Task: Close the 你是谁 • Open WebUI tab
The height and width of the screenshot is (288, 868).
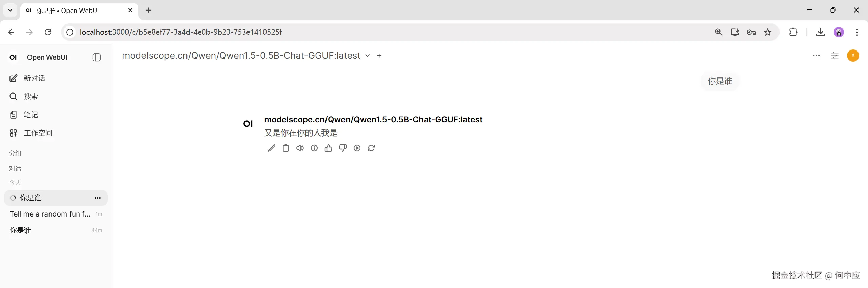Action: click(x=130, y=10)
